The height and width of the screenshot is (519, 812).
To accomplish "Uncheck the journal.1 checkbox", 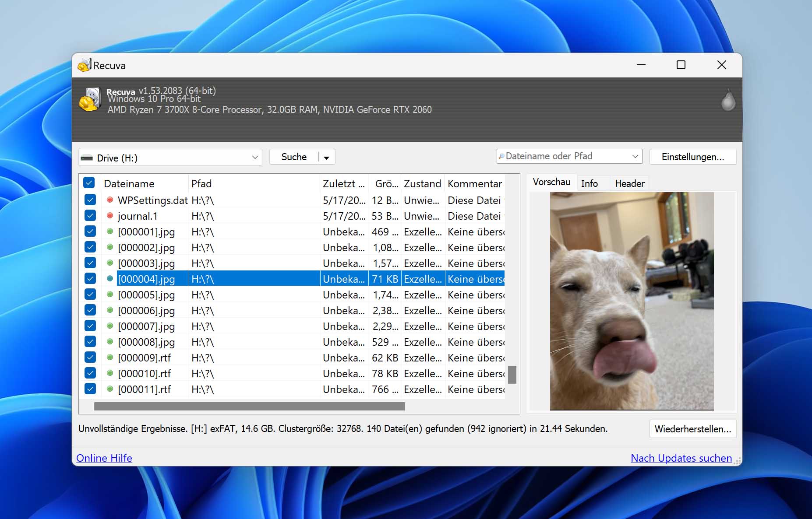I will (x=90, y=216).
